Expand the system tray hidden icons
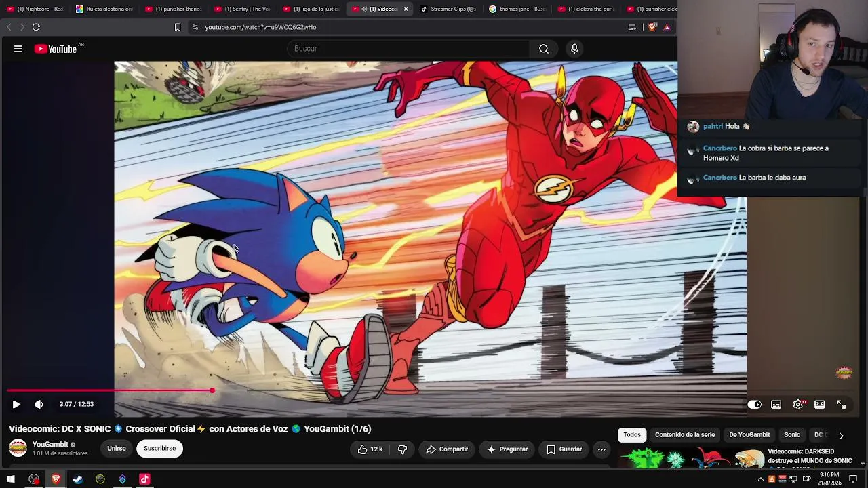The image size is (868, 488). 760,479
